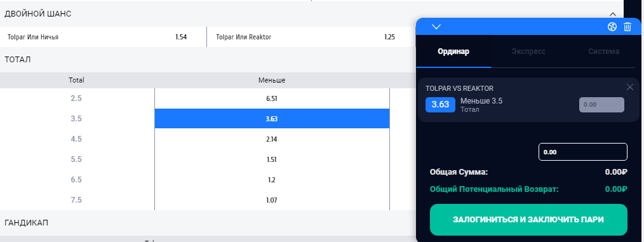Click the Общий Потенциальный Возврат label
The image size is (644, 242).
point(495,189)
